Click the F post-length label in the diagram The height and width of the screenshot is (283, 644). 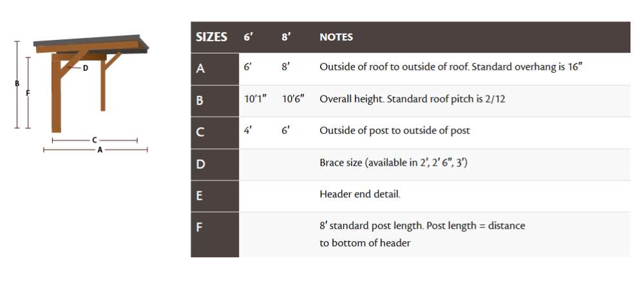coord(28,93)
